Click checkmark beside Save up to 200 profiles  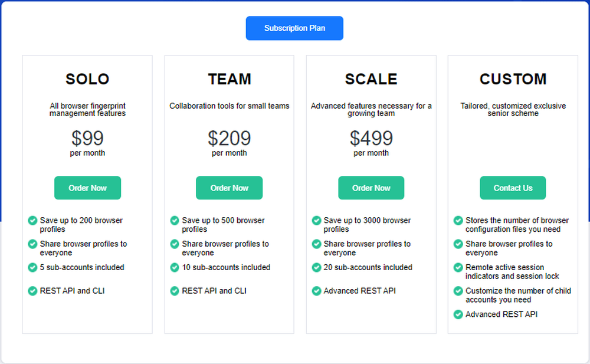[32, 220]
